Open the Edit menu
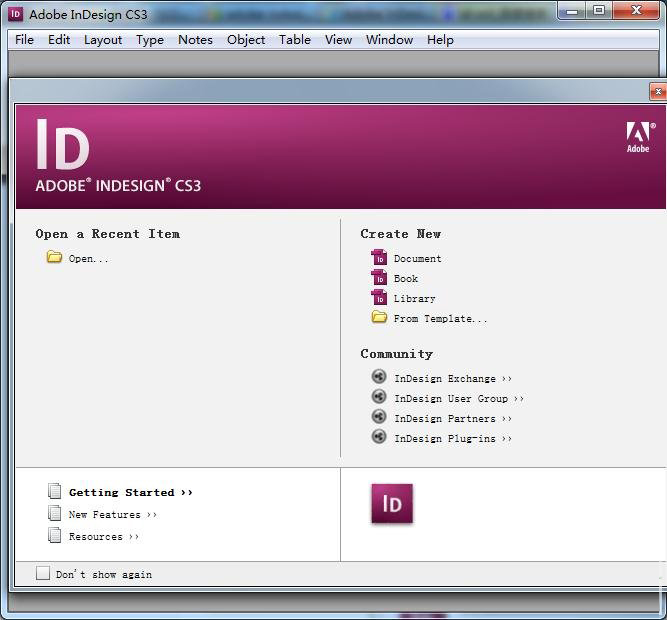The image size is (667, 620). (x=59, y=40)
